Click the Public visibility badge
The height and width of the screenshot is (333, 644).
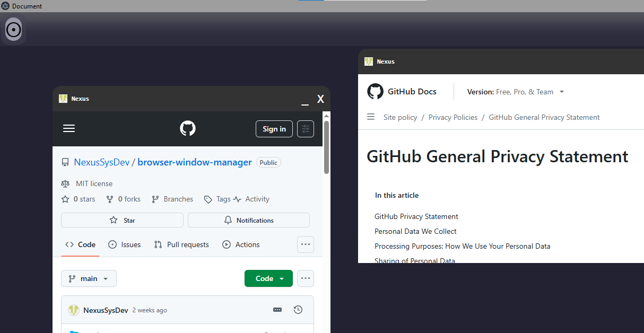point(268,162)
